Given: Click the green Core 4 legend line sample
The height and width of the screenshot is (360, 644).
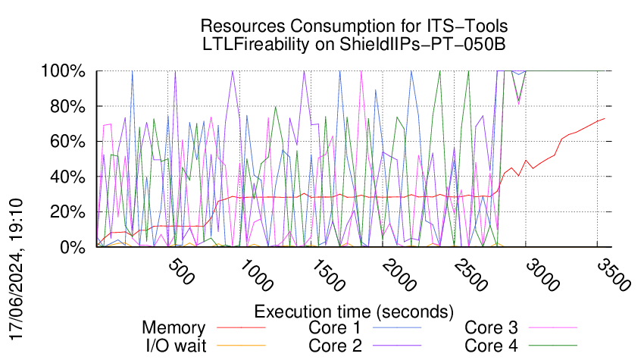Looking at the screenshot, I should point(553,345).
